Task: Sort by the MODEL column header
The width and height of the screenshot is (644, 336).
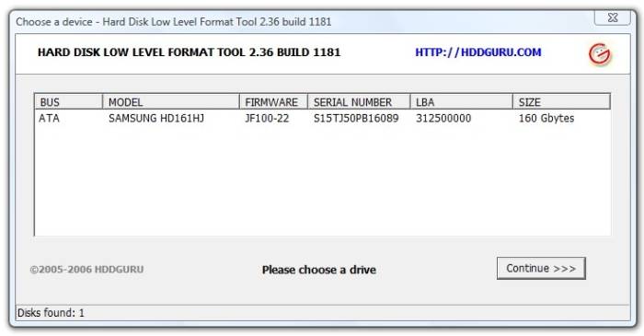Action: (171, 102)
